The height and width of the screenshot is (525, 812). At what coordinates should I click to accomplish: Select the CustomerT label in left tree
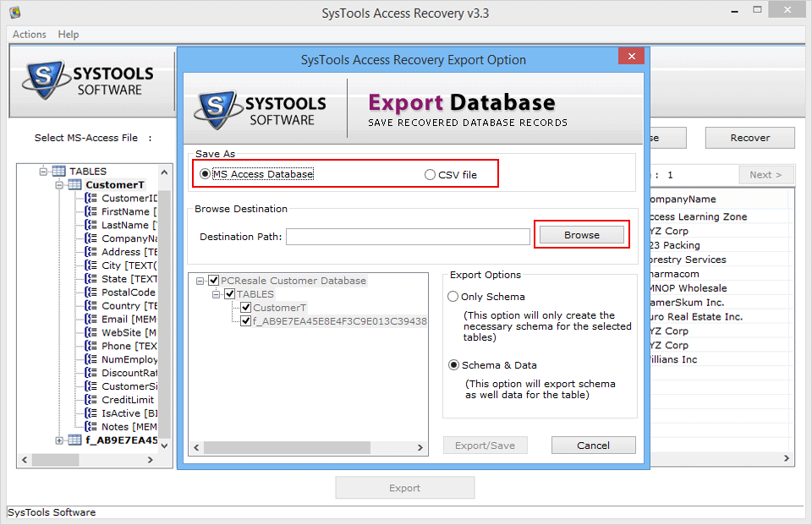pos(115,185)
